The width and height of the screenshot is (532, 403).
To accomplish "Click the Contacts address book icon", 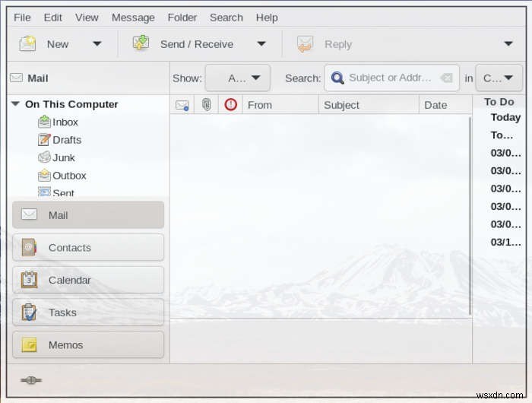I will coord(29,247).
